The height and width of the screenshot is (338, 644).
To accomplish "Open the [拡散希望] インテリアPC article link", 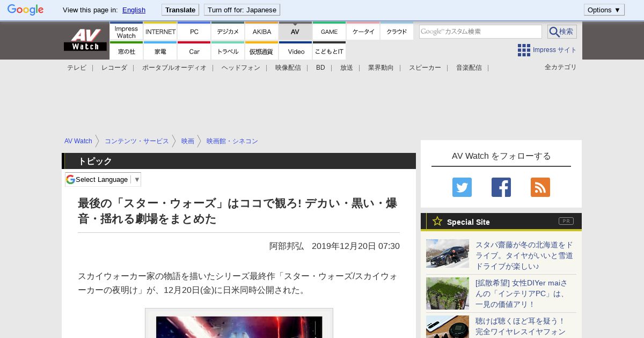I will click(x=522, y=293).
